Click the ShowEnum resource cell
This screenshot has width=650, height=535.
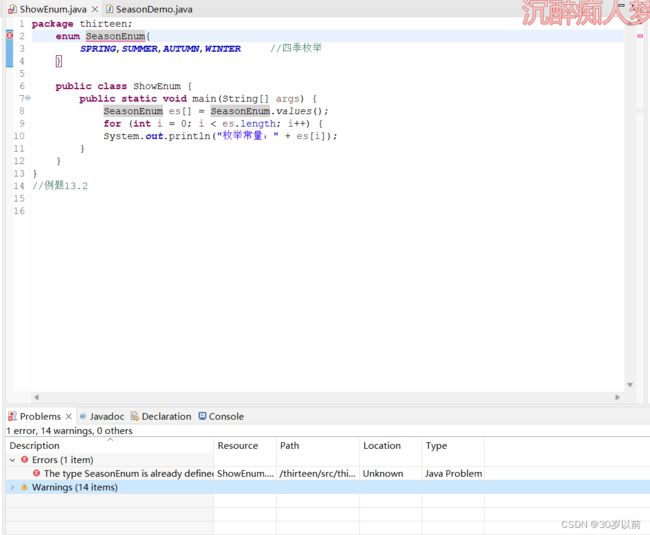(245, 474)
